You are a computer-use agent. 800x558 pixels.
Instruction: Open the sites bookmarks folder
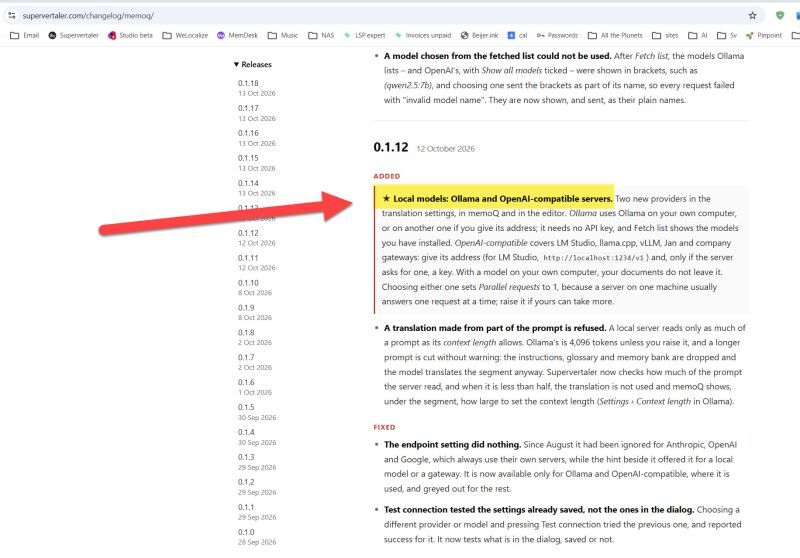(x=665, y=35)
